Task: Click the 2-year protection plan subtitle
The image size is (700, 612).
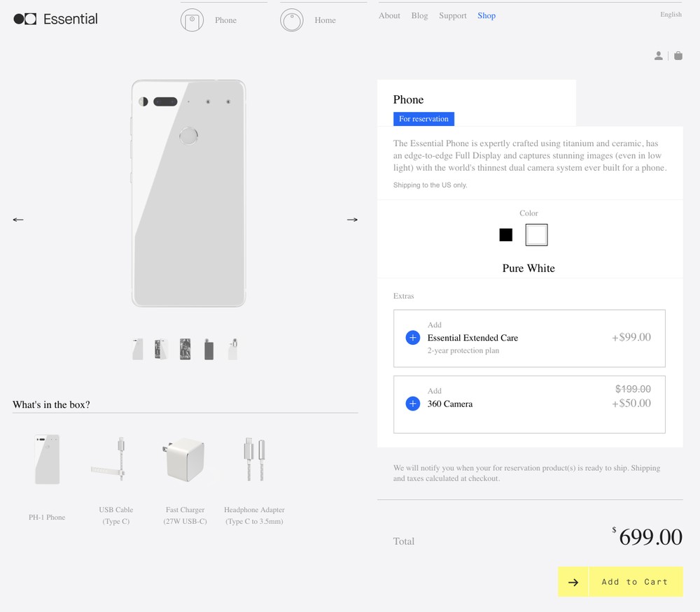Action: tap(463, 350)
